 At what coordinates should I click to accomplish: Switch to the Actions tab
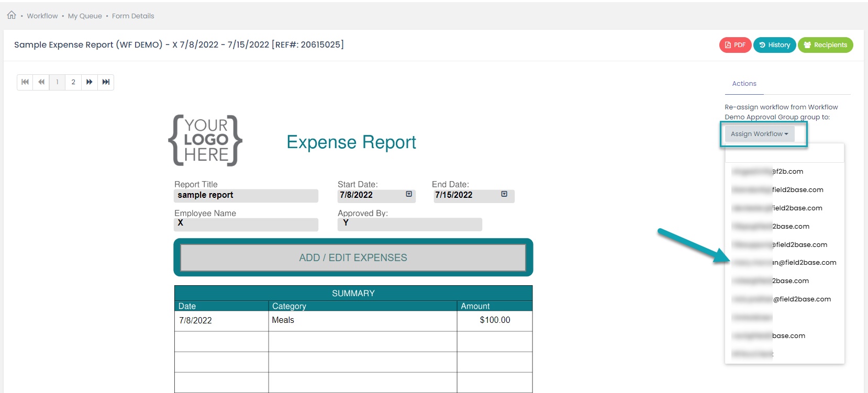coord(744,84)
